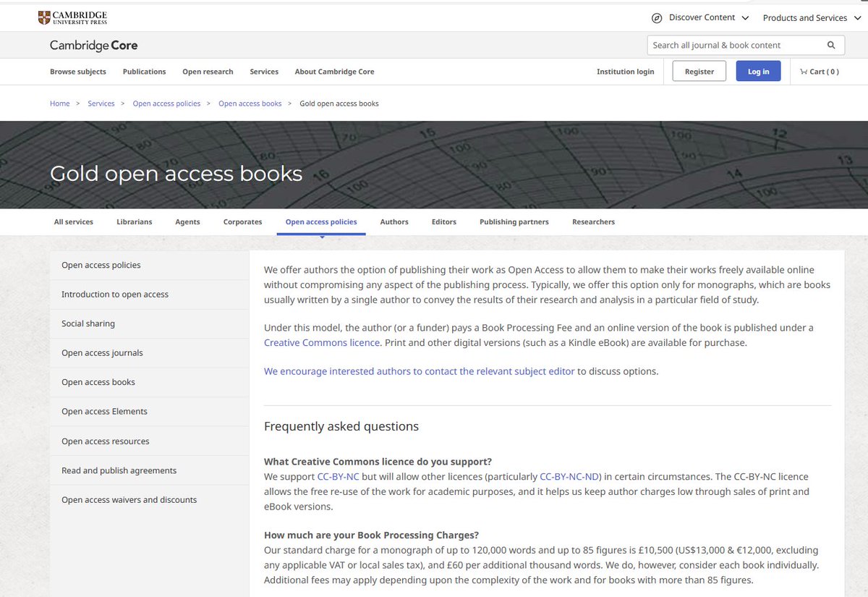Image resolution: width=868 pixels, height=597 pixels.
Task: Click the How much are Book Processing Charges question
Action: (x=371, y=535)
